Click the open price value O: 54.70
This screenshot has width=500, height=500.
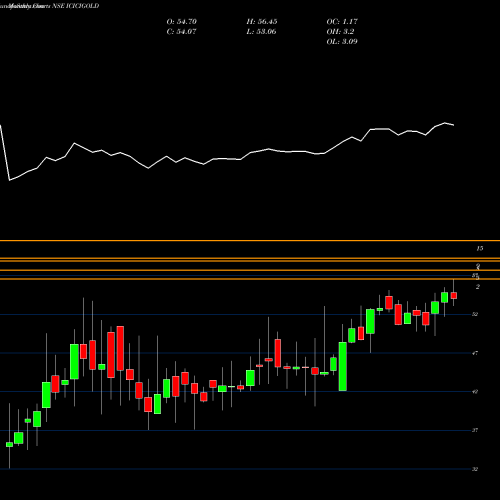point(182,22)
